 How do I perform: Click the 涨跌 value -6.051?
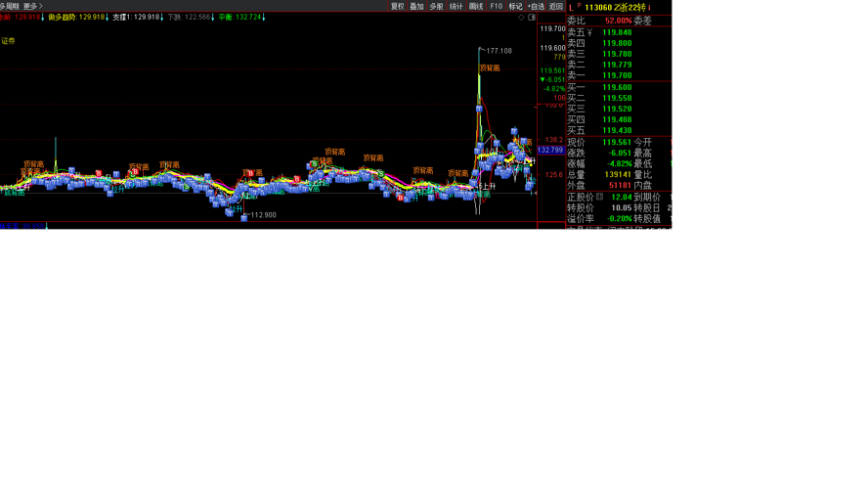click(620, 153)
